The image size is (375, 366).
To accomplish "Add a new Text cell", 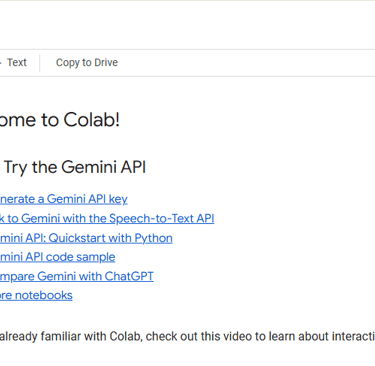I will click(13, 63).
